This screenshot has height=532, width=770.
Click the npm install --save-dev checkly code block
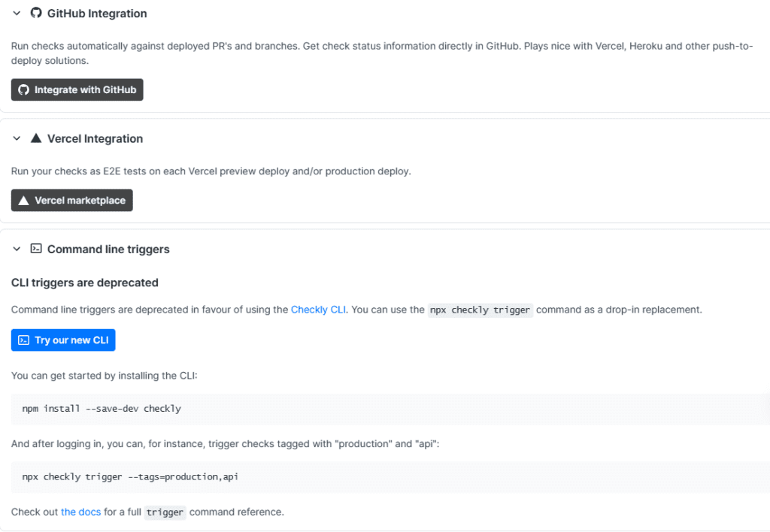[x=390, y=409]
